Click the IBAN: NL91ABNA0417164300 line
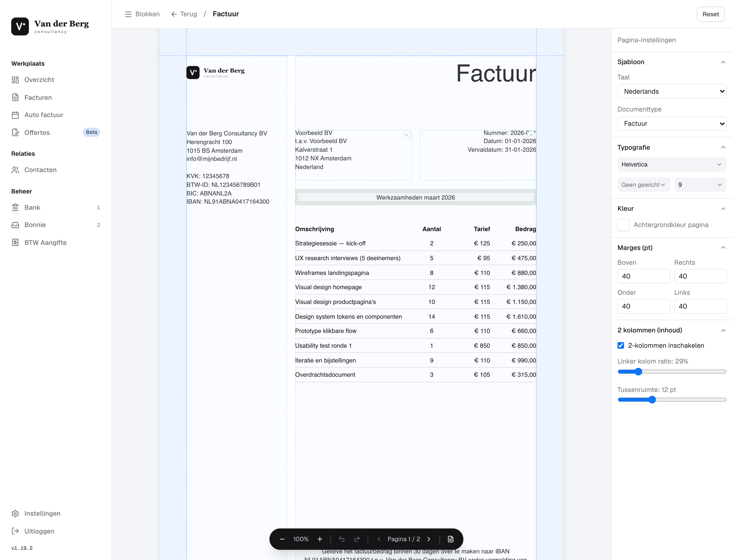Screen dimensions: 733x560 tap(228, 202)
